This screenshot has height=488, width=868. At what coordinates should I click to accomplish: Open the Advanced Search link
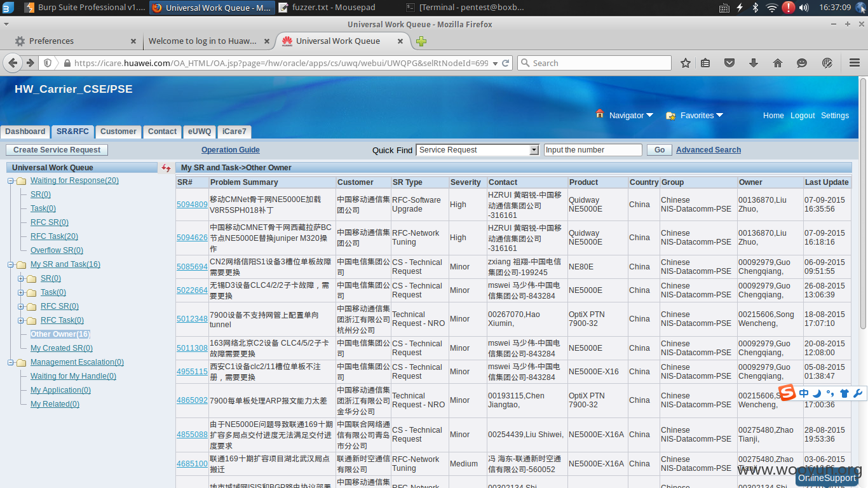709,150
